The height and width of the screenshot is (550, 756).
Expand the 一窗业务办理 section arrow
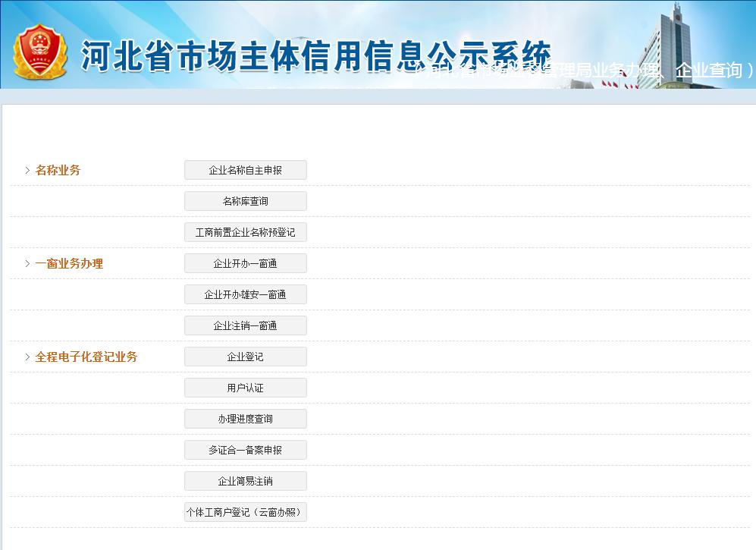[27, 263]
